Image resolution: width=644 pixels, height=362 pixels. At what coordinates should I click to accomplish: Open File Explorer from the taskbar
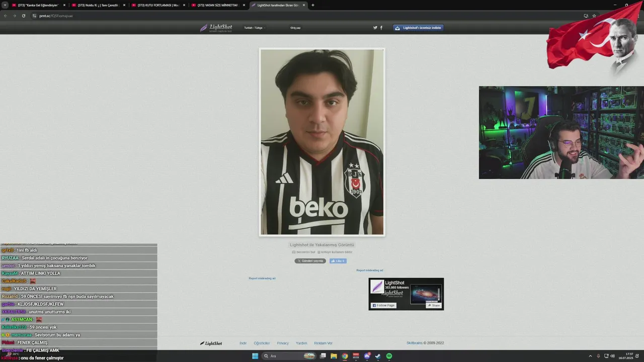click(334, 356)
